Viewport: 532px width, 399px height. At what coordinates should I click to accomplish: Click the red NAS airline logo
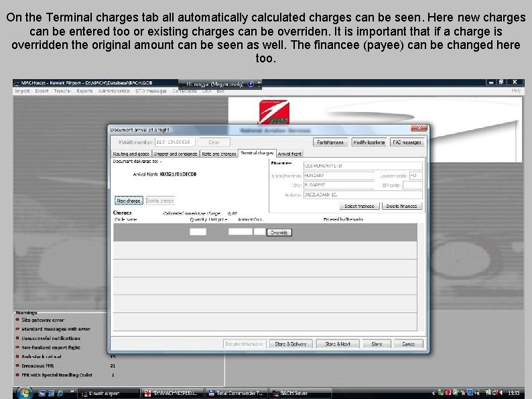[x=274, y=112]
